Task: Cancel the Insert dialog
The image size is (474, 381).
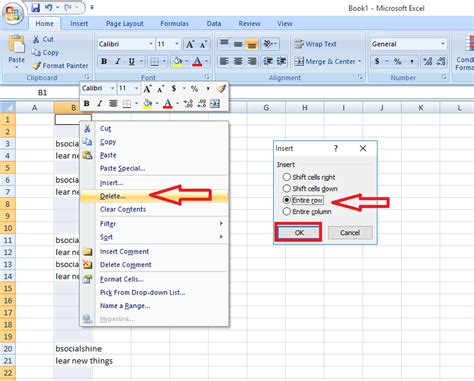Action: pos(350,233)
